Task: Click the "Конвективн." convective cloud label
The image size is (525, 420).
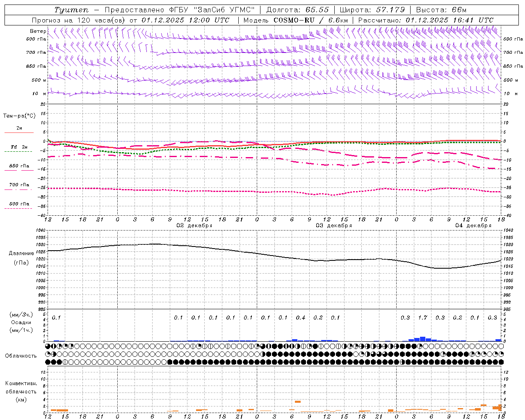Action: [x=21, y=383]
